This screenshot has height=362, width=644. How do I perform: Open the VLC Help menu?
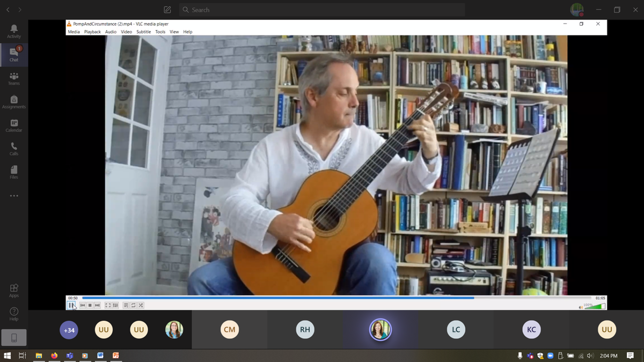(x=188, y=32)
